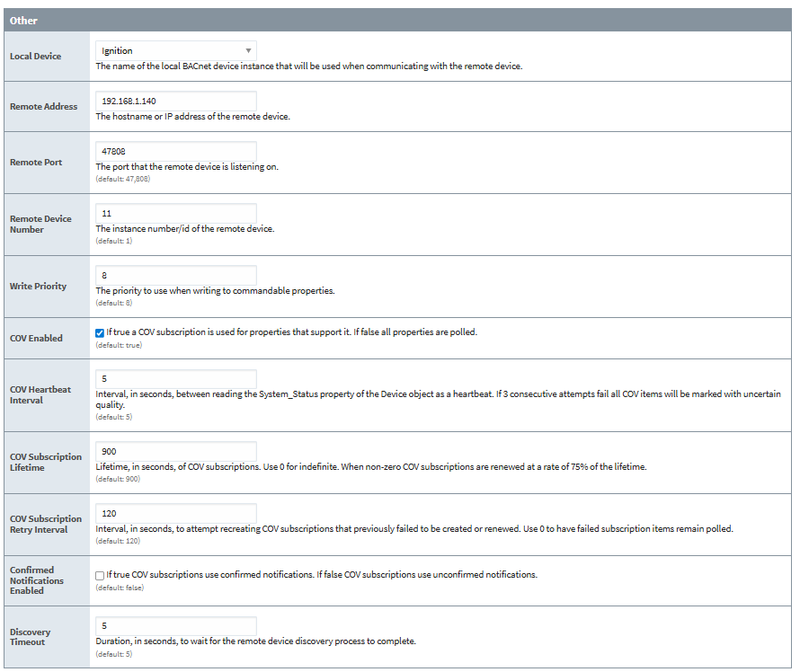This screenshot has width=800, height=672.
Task: Enable the Confirmed Notifications checkbox
Action: (x=100, y=576)
